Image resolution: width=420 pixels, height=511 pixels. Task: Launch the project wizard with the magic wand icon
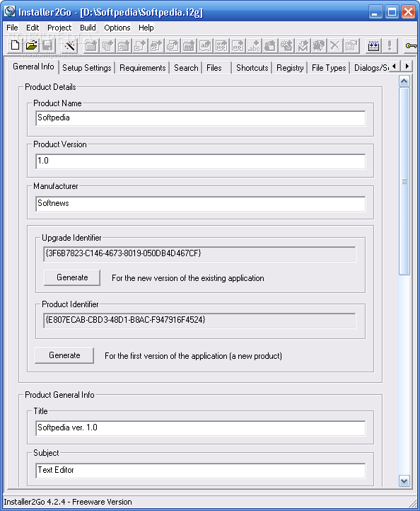[69, 45]
